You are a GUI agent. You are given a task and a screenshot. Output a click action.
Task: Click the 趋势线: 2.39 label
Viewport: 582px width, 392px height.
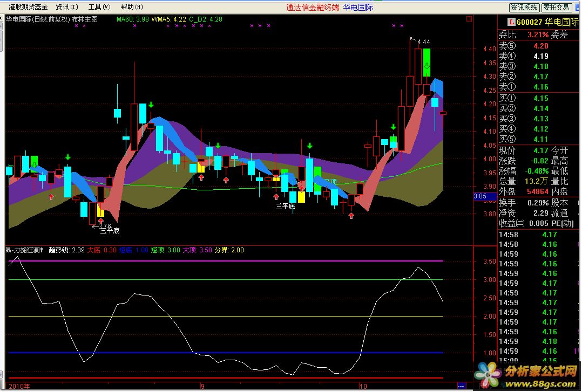click(x=66, y=250)
